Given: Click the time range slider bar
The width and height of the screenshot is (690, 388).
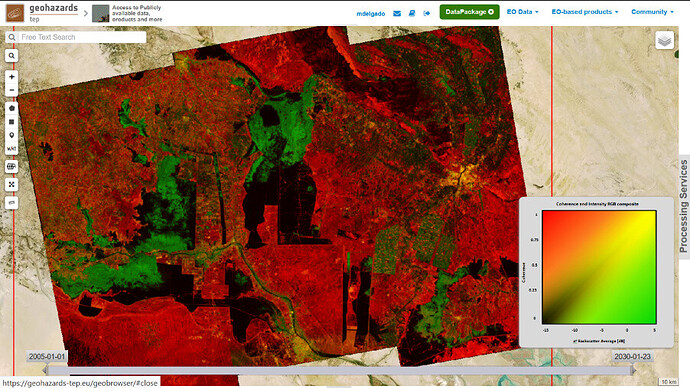Looking at the screenshot, I should pyautogui.click(x=339, y=371).
